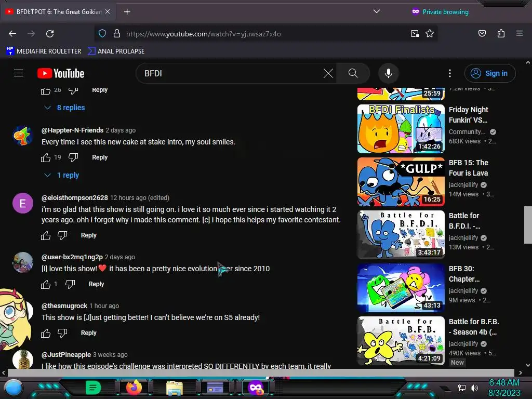Screen dimensions: 532x399
Task: Dislike Happter-N-Friends' comment
Action: [x=73, y=157]
